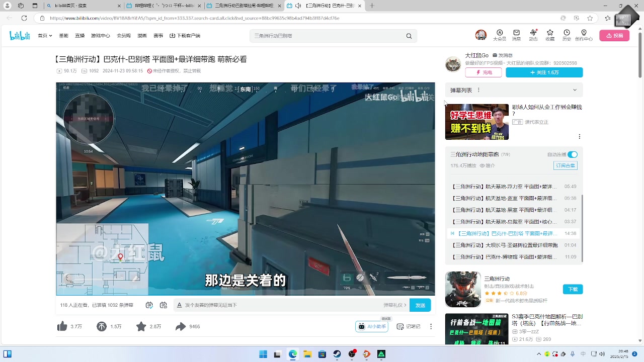The height and width of the screenshot is (362, 644).
Task: Open 赛事 nav item
Action: [x=158, y=36]
